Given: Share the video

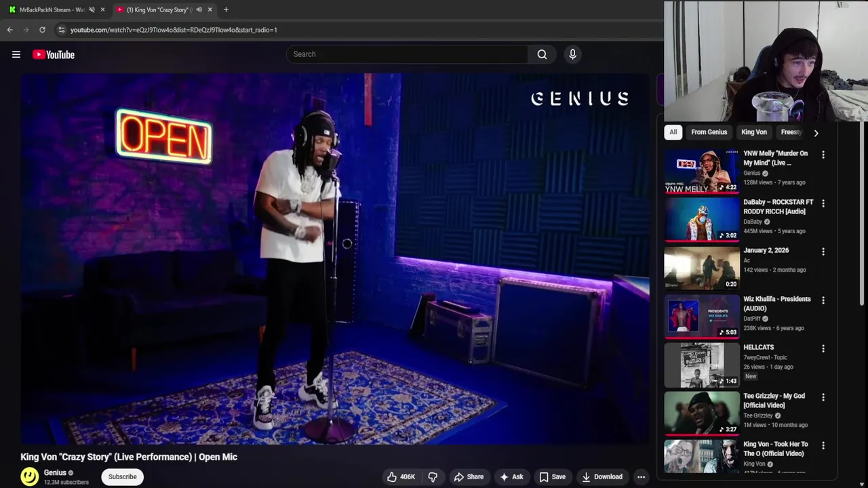Looking at the screenshot, I should coord(469,476).
